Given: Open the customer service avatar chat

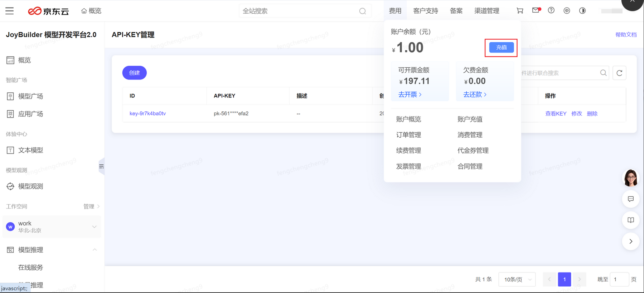Looking at the screenshot, I should click(630, 178).
